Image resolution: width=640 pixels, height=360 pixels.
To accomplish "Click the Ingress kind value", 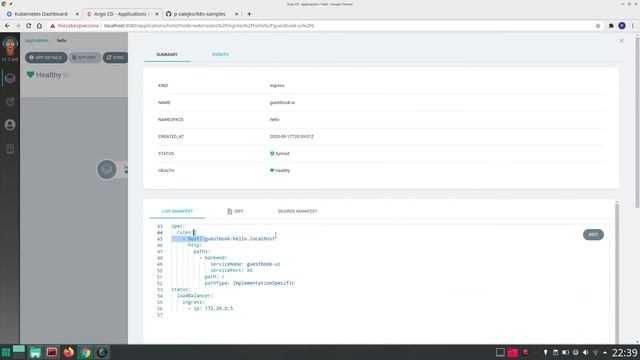I will 277,86.
